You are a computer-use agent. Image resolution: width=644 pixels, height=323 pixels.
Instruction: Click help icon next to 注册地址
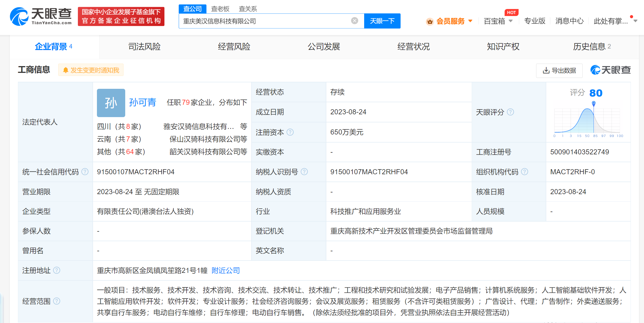click(x=57, y=270)
